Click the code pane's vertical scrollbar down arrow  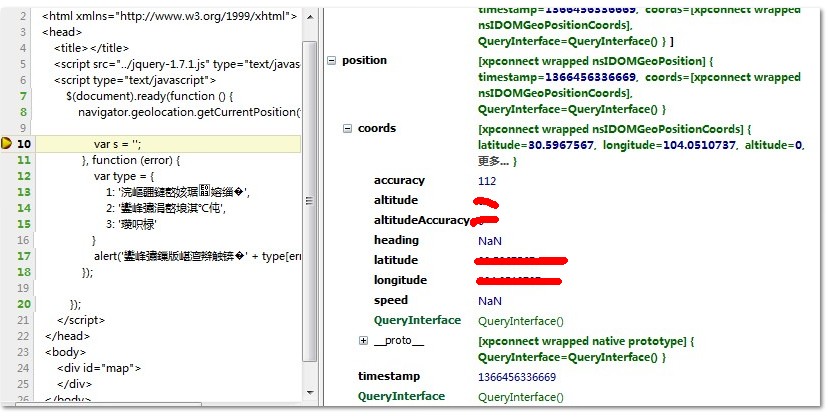coord(310,392)
